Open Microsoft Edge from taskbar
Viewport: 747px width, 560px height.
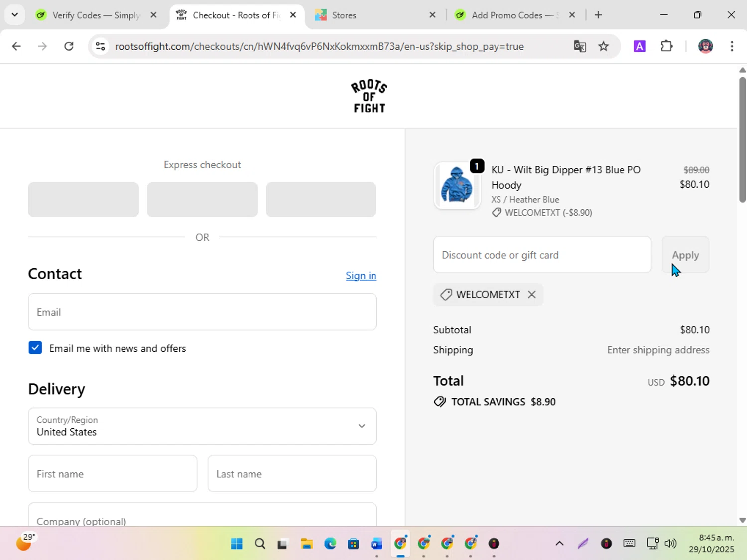[330, 544]
